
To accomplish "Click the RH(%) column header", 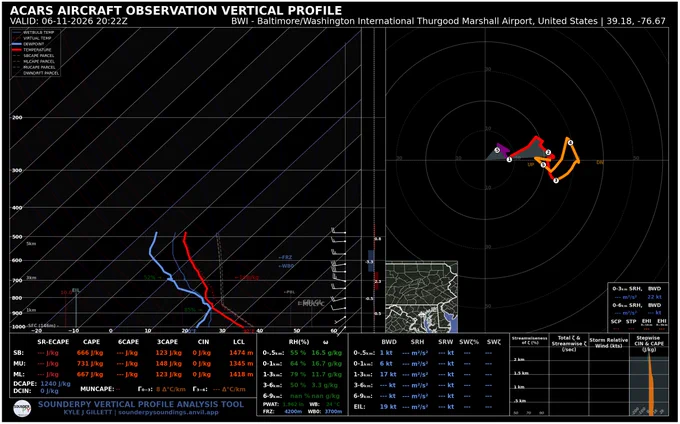I will (298, 342).
